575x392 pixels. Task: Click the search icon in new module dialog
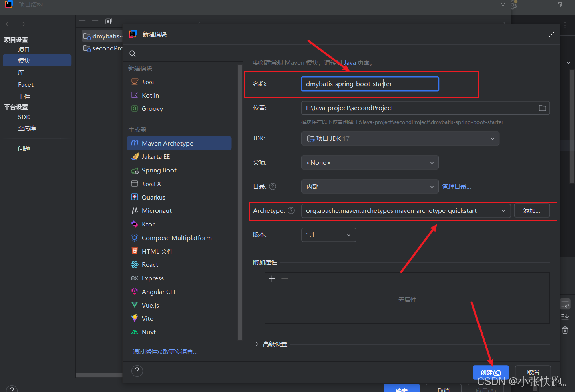(133, 54)
